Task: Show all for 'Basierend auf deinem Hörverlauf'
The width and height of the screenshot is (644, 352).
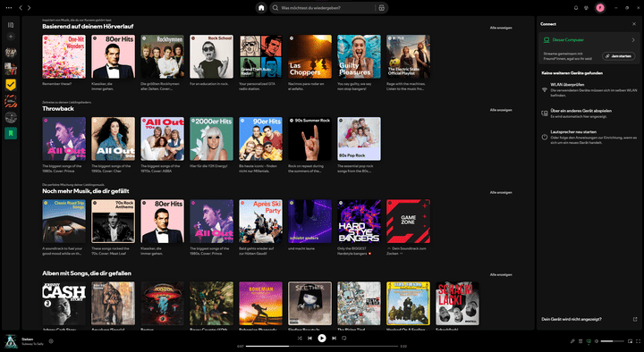Action: click(501, 28)
